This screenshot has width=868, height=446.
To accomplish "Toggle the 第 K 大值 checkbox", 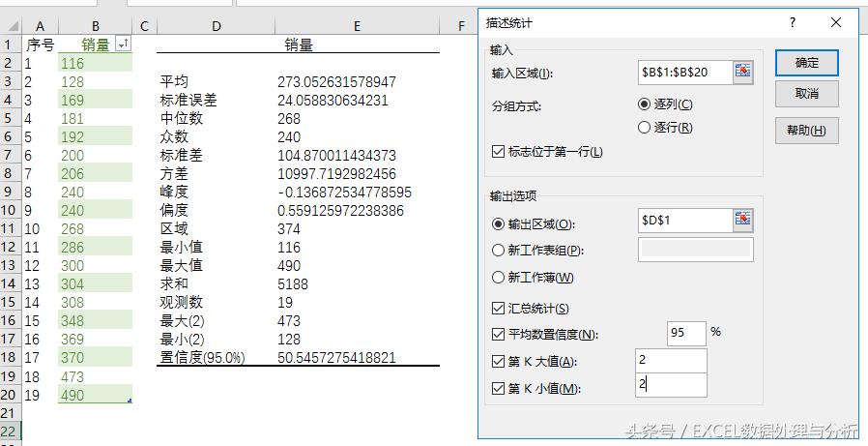I will click(x=498, y=361).
